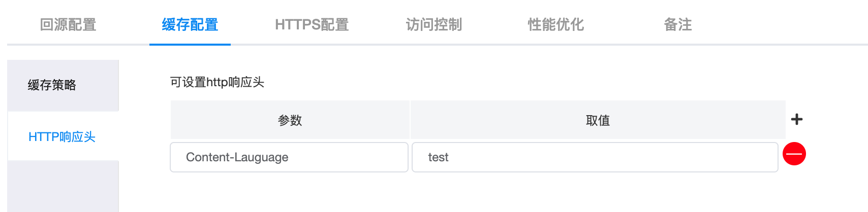This screenshot has height=212, width=868.
Task: Choose HTTP响应头 in the left sidebar
Action: coord(63,136)
